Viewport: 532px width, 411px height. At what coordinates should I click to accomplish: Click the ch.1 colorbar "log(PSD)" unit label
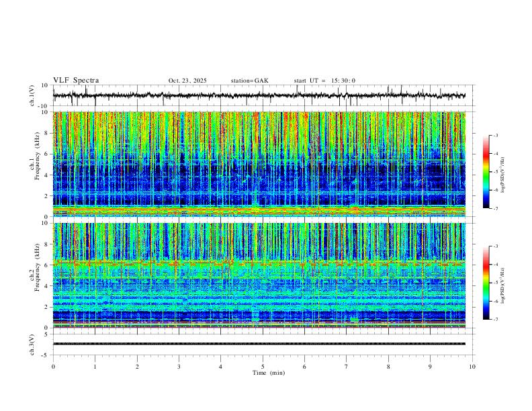pos(503,175)
